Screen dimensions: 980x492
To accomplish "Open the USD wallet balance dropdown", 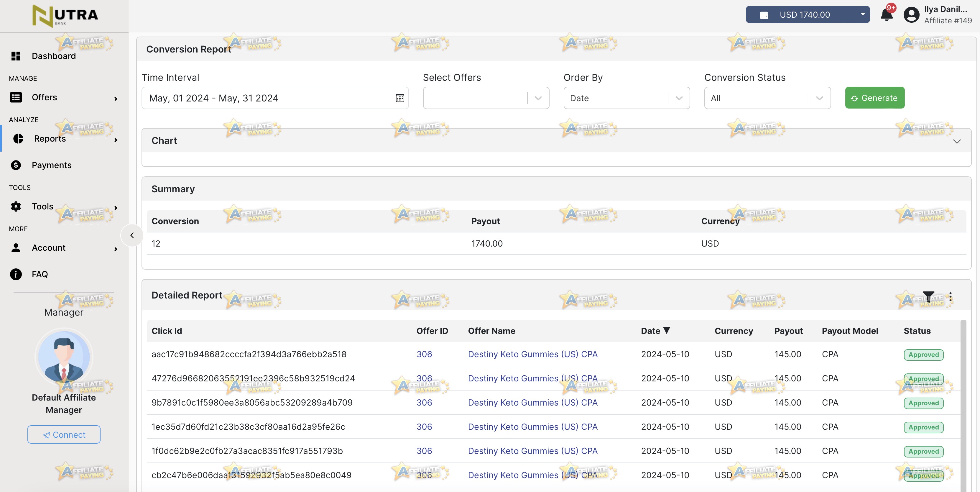I will click(x=862, y=14).
